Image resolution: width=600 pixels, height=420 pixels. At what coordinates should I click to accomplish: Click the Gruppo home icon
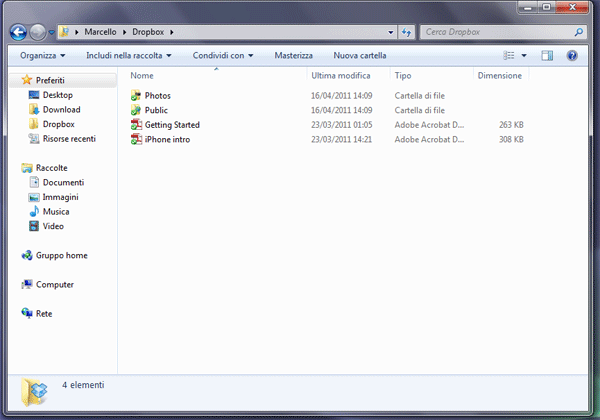tap(27, 255)
